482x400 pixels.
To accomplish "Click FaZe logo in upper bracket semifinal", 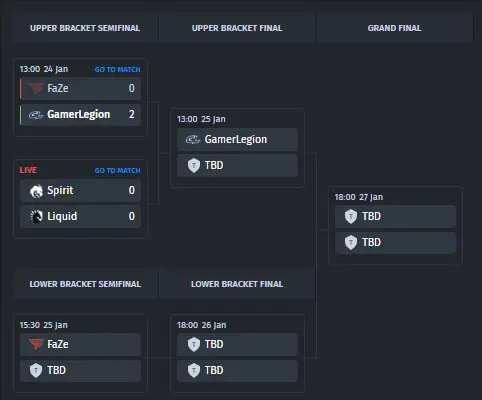I will (x=36, y=88).
